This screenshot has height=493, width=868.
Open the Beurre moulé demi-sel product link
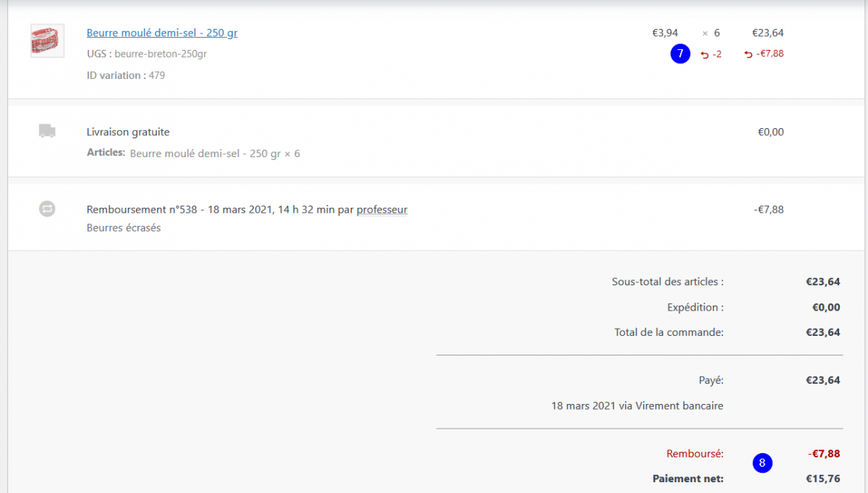point(162,33)
